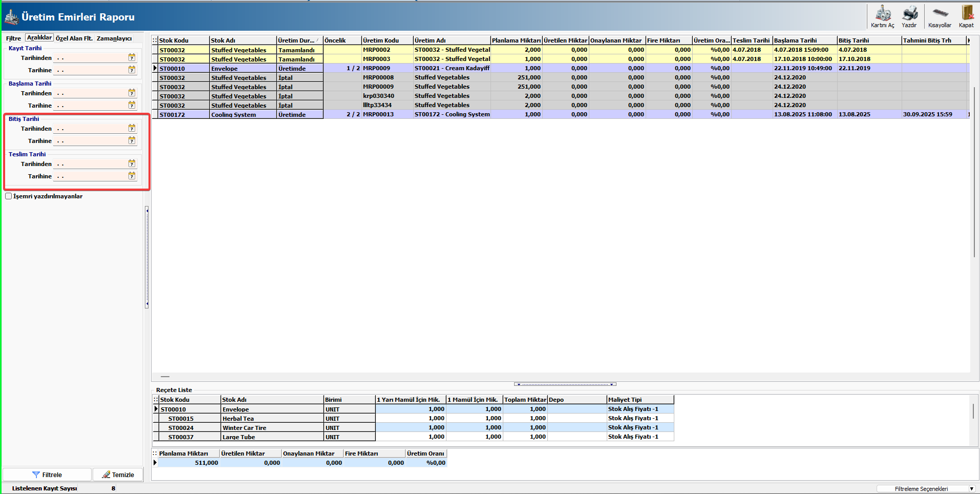Enable the İşemri yazdırılmayanlar checkbox
This screenshot has height=494, width=980.
point(9,196)
